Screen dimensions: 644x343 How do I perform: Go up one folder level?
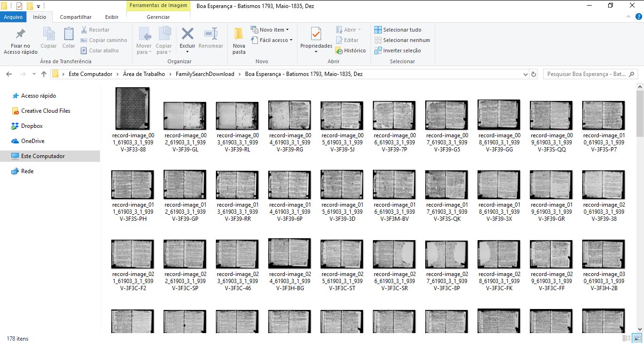pyautogui.click(x=44, y=74)
